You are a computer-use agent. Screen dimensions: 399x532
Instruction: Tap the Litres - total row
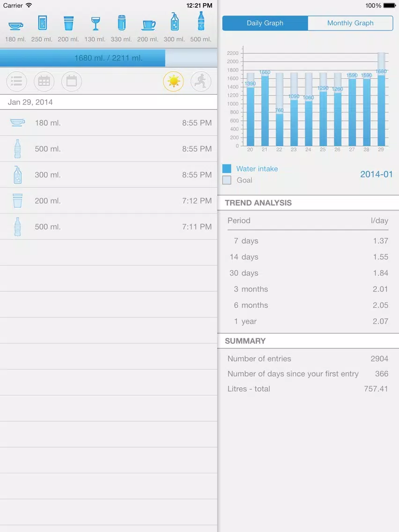pos(308,389)
